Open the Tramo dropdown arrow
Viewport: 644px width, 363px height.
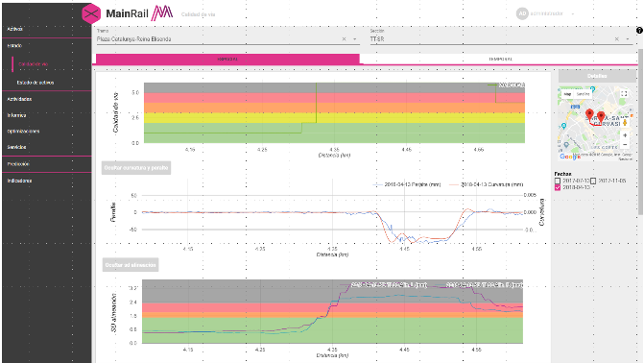coord(355,39)
